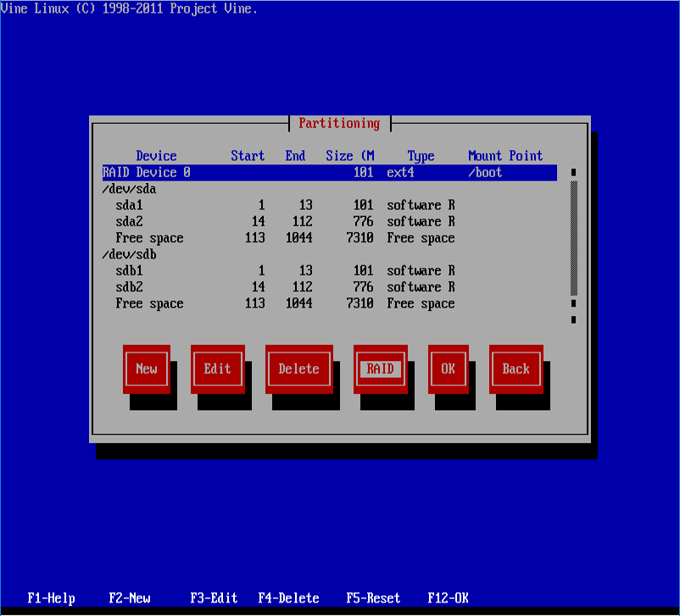680x616 pixels.
Task: Click the Delete button
Action: [x=298, y=369]
